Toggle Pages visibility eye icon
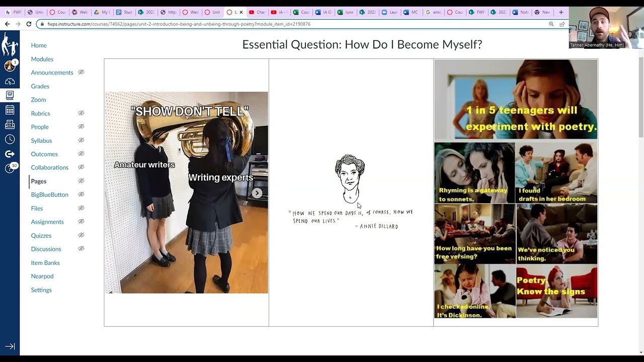This screenshot has height=362, width=644. point(81,181)
